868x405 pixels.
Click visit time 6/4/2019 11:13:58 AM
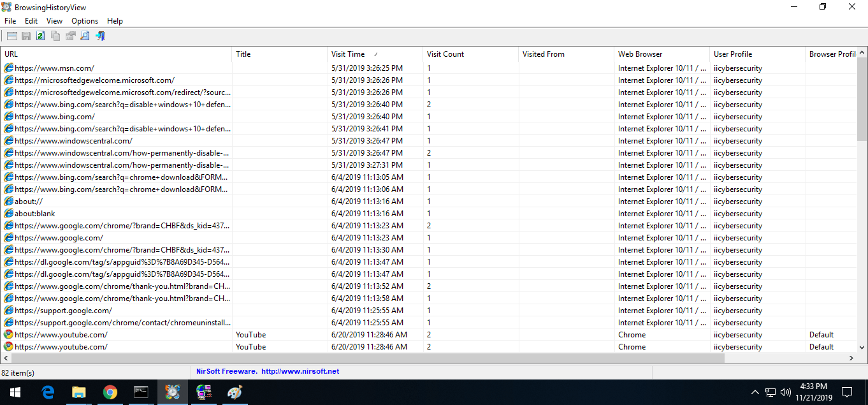[367, 298]
